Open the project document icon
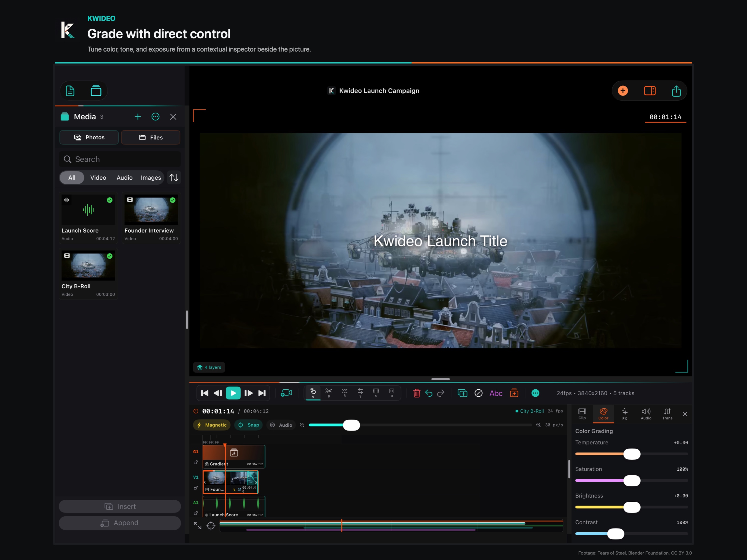 click(70, 91)
